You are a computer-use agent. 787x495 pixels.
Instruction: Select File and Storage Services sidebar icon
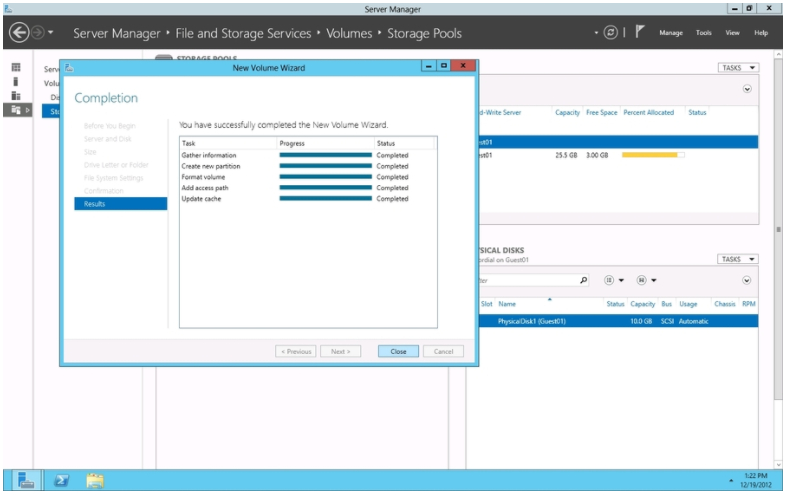[x=16, y=109]
